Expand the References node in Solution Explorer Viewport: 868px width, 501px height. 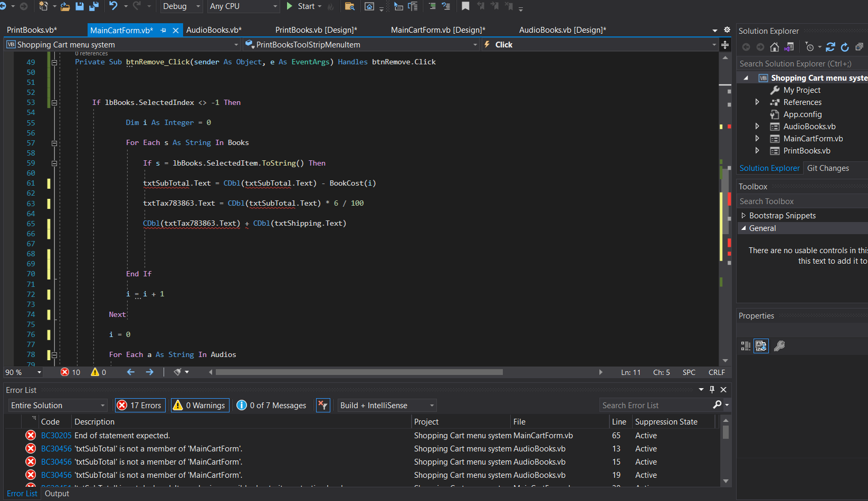757,102
